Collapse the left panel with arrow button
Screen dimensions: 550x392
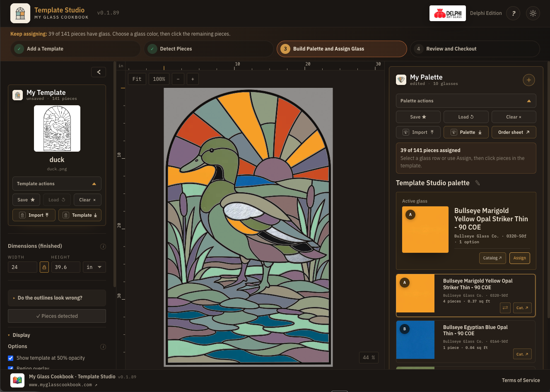tap(99, 72)
